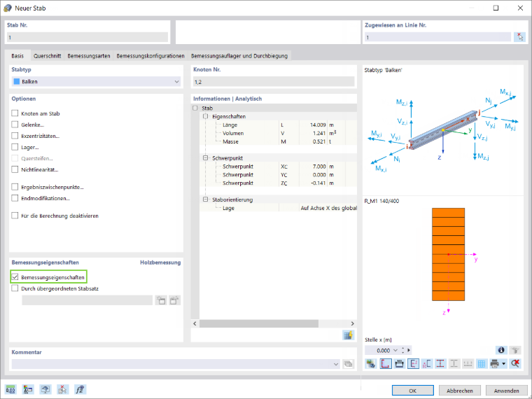Open Bemessungsauflager und Durchbiegung tab

(239, 55)
